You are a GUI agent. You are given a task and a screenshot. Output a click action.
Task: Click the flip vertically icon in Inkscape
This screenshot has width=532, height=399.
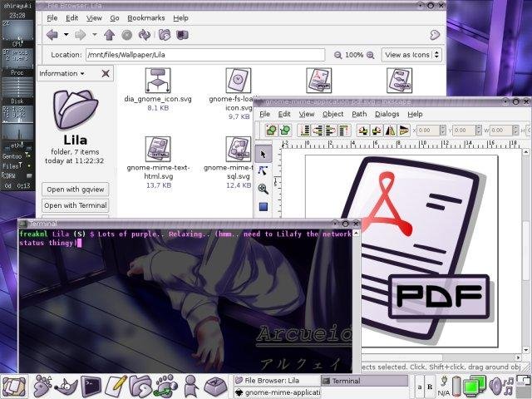click(404, 131)
